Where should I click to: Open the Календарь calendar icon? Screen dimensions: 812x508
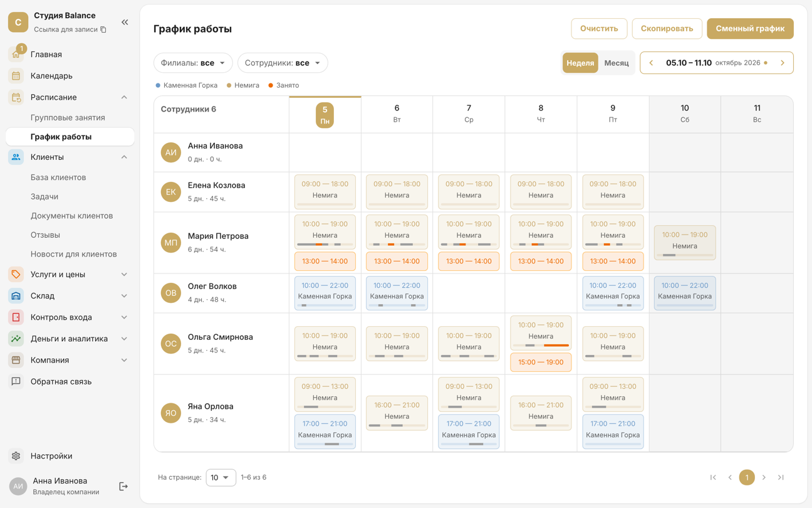coord(16,76)
